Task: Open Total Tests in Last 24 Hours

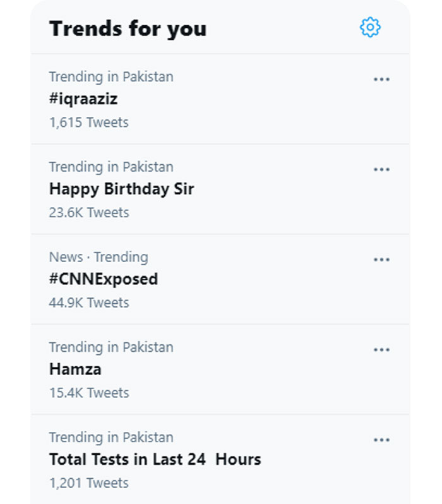Action: (x=155, y=459)
